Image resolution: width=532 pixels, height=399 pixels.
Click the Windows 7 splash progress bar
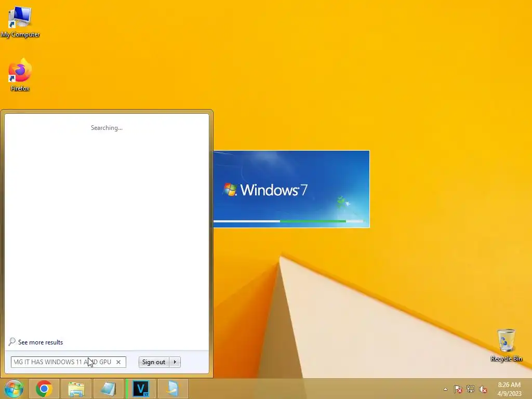[289, 221]
